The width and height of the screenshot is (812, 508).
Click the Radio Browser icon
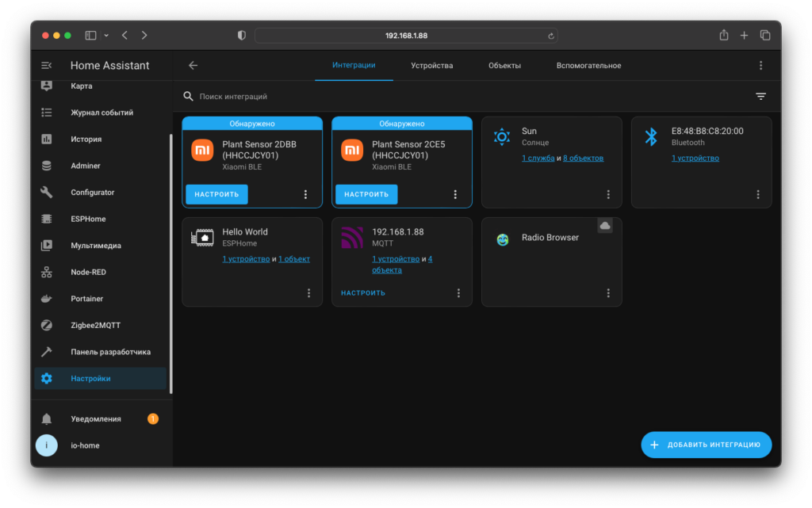click(x=502, y=239)
